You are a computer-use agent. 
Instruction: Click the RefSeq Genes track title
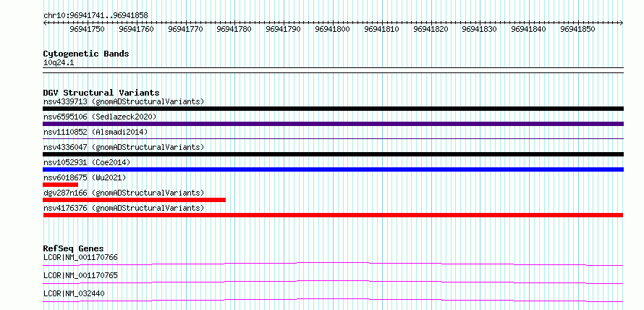74,248
